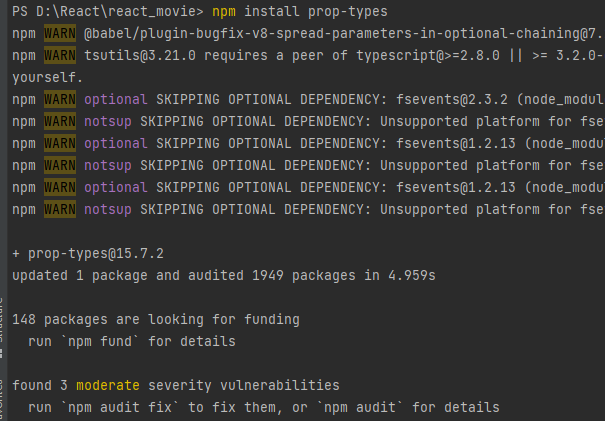Click the yellow word 'moderate'
Screen dimensions: 605x421
108,385
